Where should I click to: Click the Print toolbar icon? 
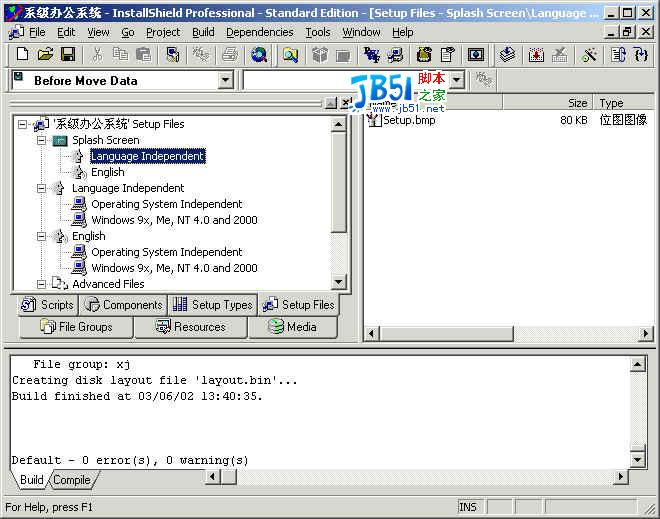click(230, 55)
